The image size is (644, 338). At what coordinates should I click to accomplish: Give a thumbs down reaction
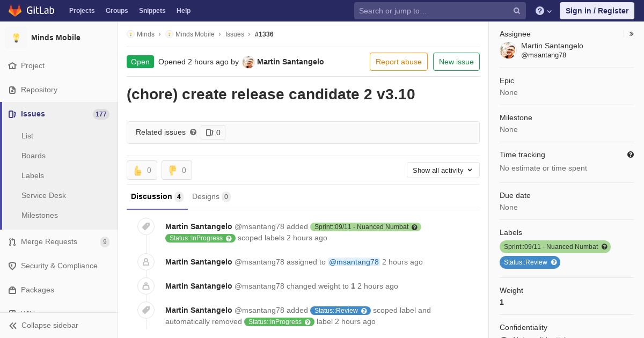[x=177, y=170]
